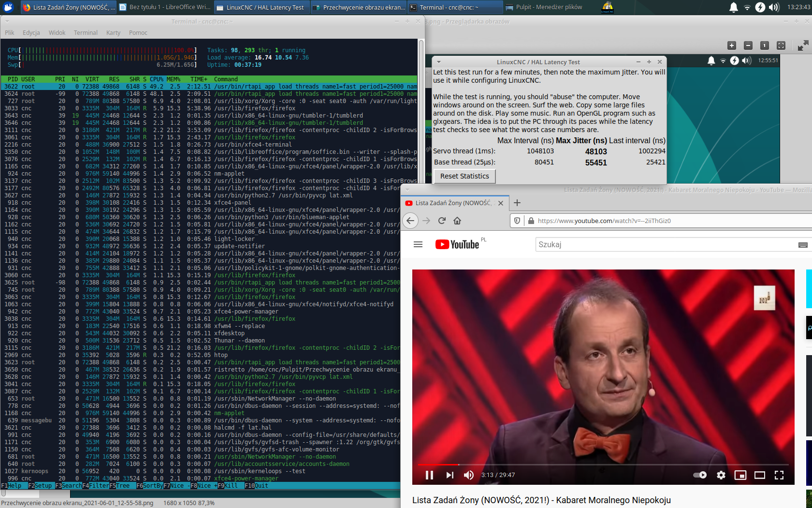
Task: Close the Lista Zadań Żony tab
Action: [501, 203]
